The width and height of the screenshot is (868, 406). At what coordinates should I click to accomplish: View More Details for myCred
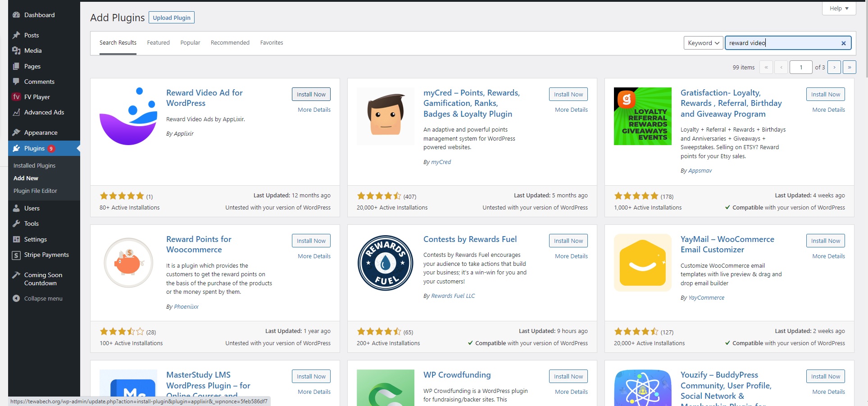tap(571, 109)
